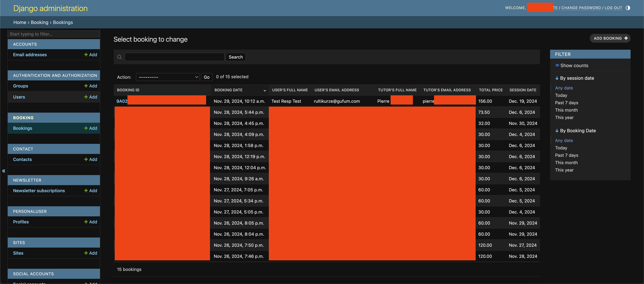
Task: Open Users in the sidebar
Action: click(19, 97)
